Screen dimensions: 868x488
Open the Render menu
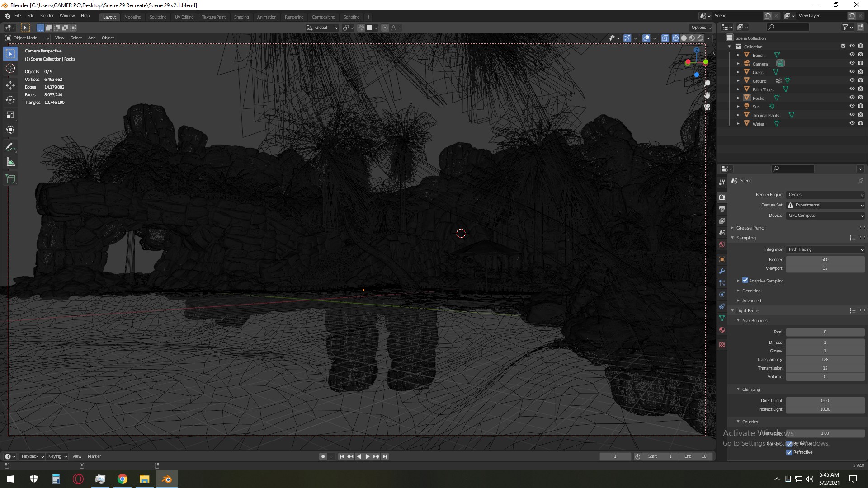(x=47, y=16)
